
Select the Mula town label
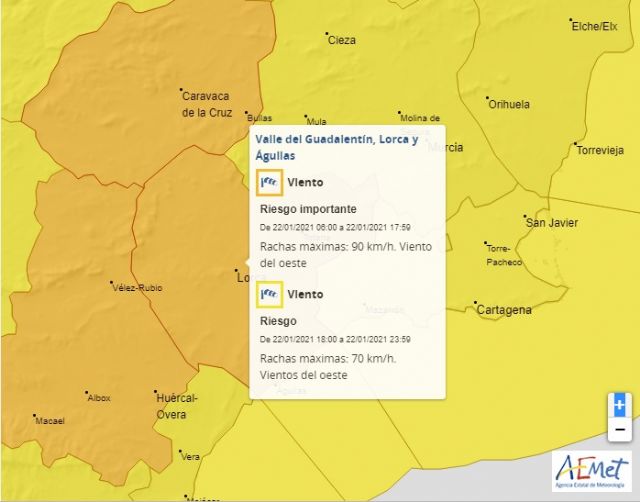click(x=317, y=121)
